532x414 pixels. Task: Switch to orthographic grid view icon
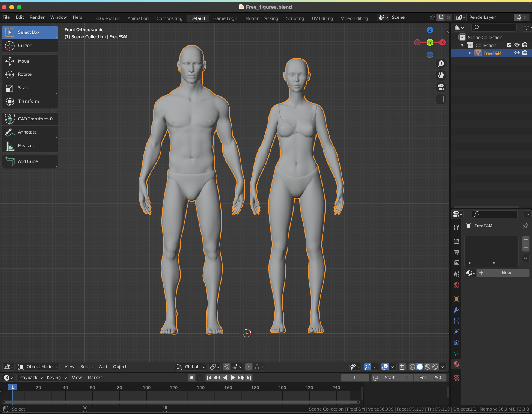pyautogui.click(x=441, y=99)
